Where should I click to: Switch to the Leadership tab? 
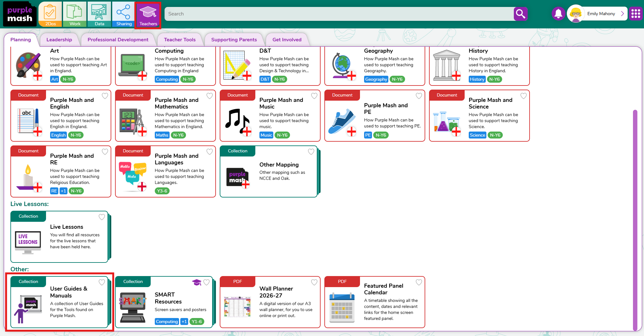(59, 40)
